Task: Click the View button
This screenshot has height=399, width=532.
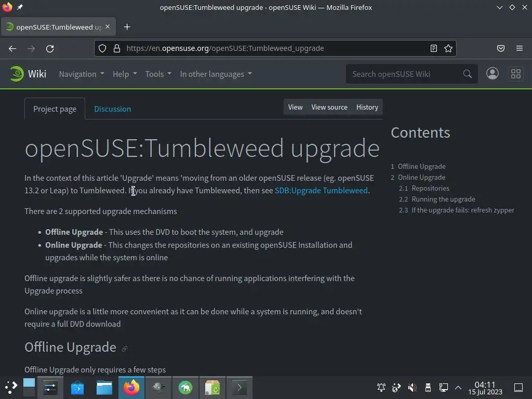Action: click(x=295, y=107)
